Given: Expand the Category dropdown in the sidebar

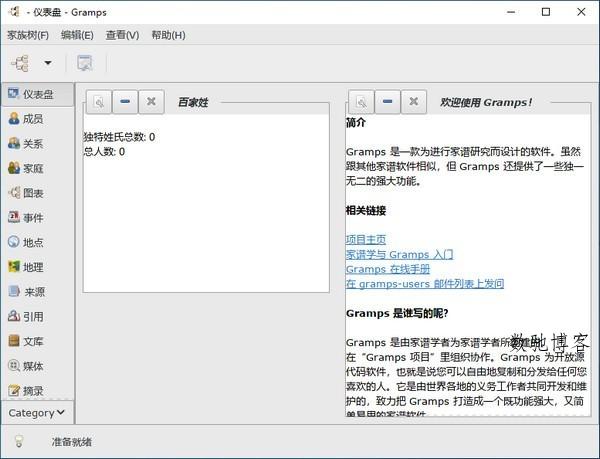Looking at the screenshot, I should (x=37, y=413).
